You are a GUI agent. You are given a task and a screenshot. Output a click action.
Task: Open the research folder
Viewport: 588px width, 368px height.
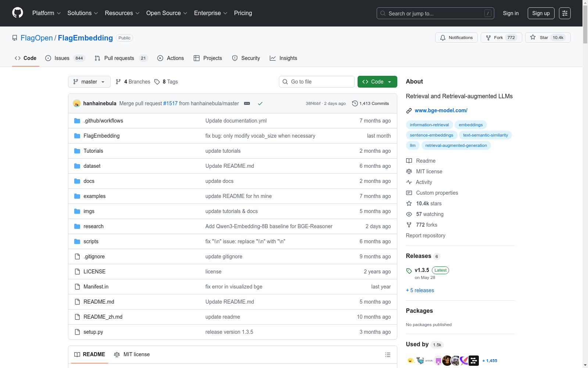[93, 226]
